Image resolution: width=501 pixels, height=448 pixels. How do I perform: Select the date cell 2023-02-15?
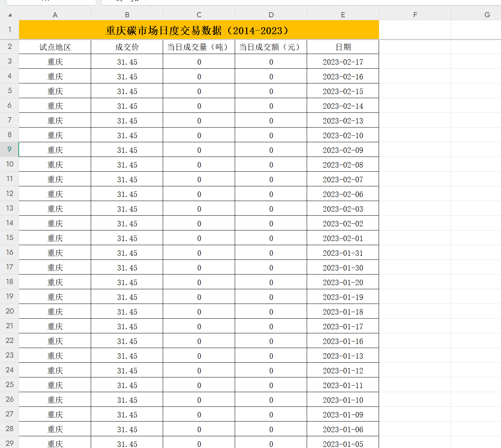[343, 91]
